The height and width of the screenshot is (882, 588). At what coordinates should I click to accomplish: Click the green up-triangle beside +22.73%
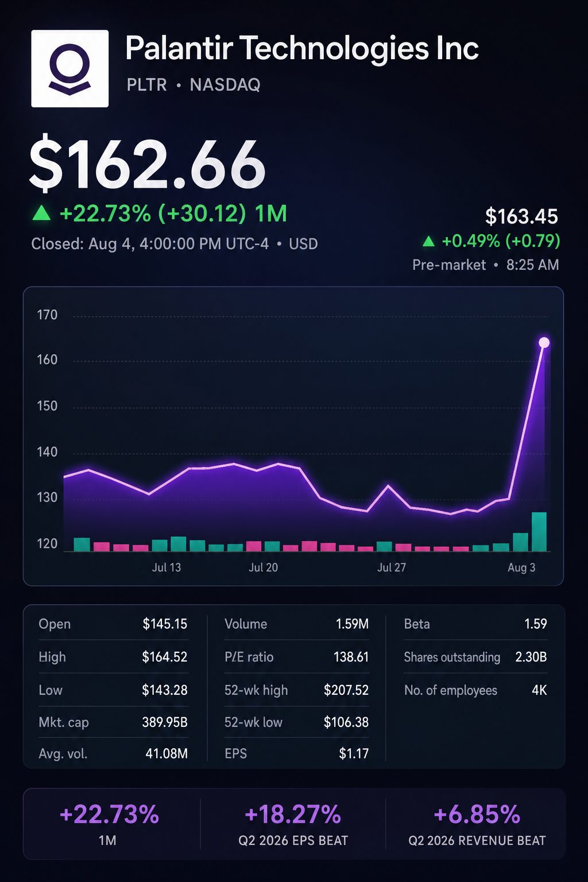pos(41,214)
